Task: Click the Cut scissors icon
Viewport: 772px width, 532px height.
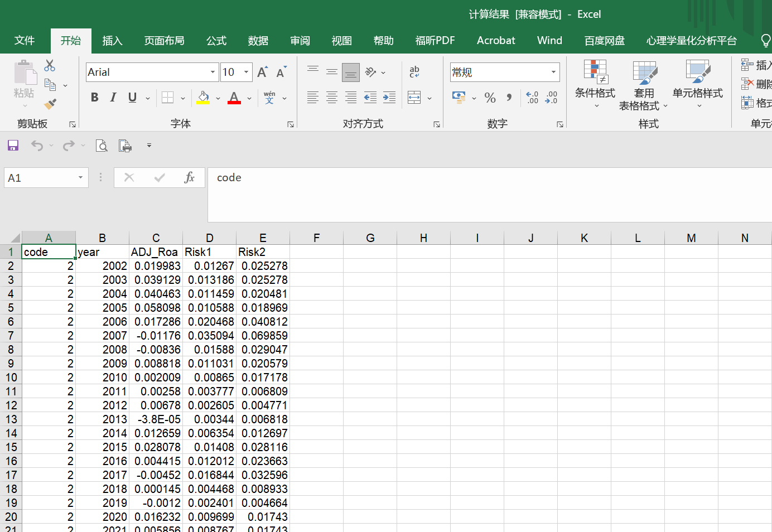Action: coord(50,66)
